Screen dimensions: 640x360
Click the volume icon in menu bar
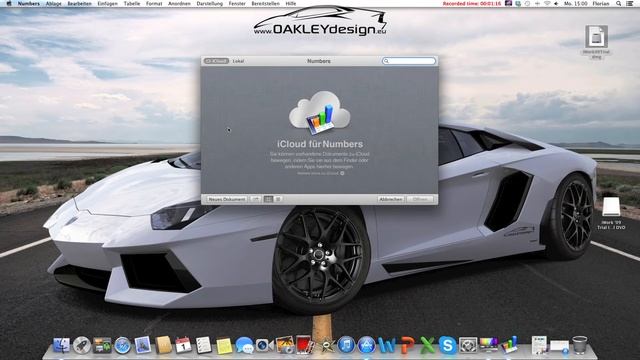pyautogui.click(x=556, y=3)
